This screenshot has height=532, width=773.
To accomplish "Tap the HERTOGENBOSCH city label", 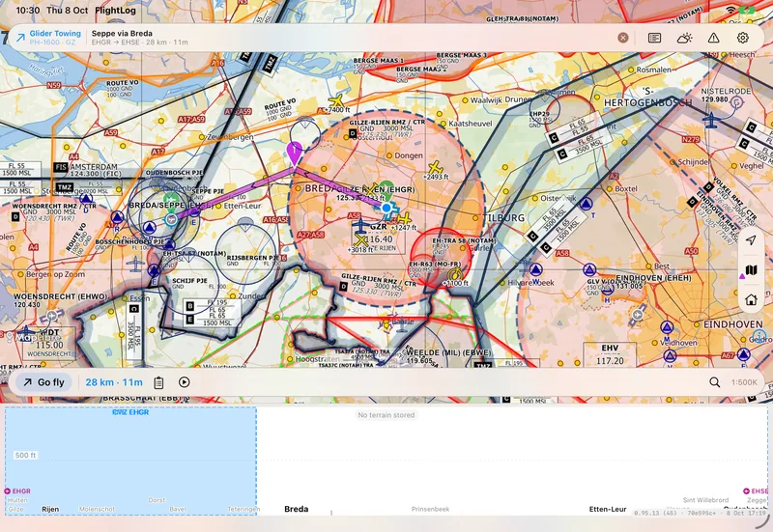I will [x=647, y=102].
